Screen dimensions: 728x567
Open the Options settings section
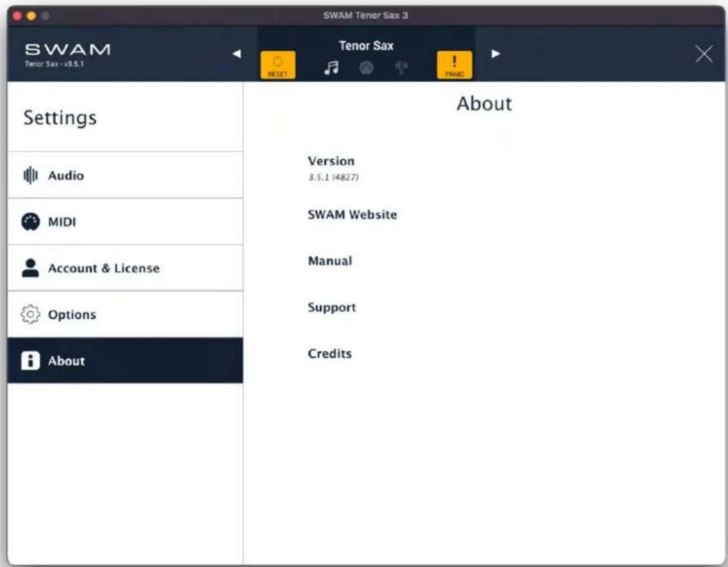(125, 314)
